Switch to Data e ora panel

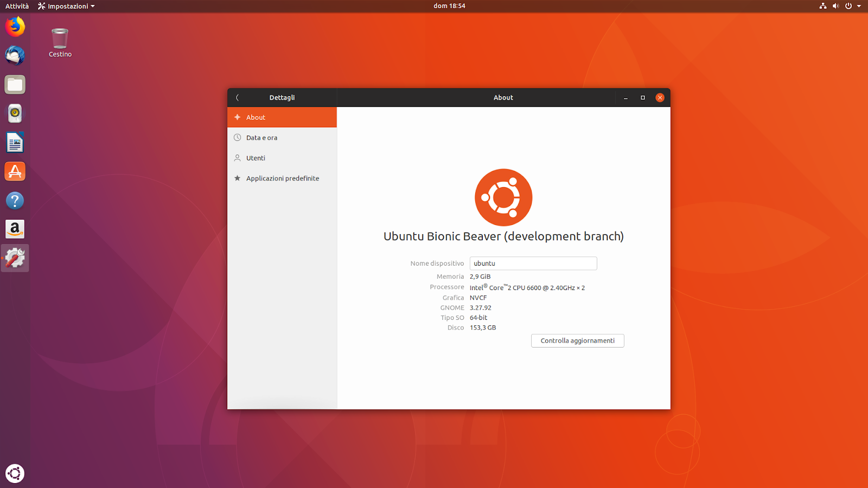coord(282,138)
